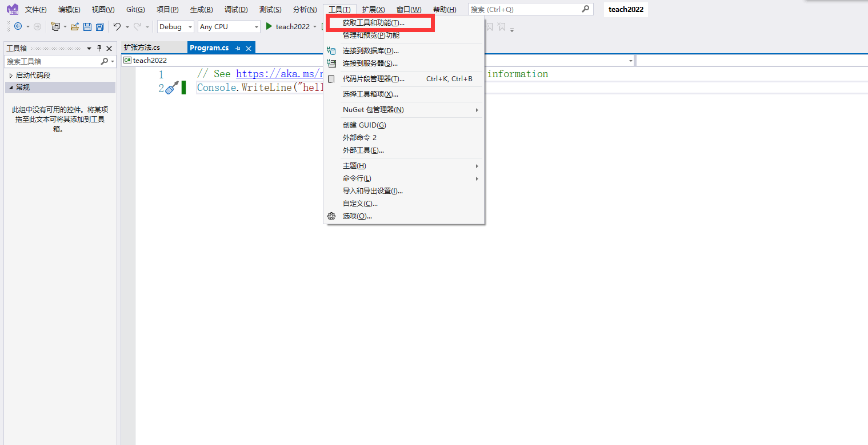Screen dimensions: 868x445
Task: Open the 项目(P) menu
Action: pos(167,10)
